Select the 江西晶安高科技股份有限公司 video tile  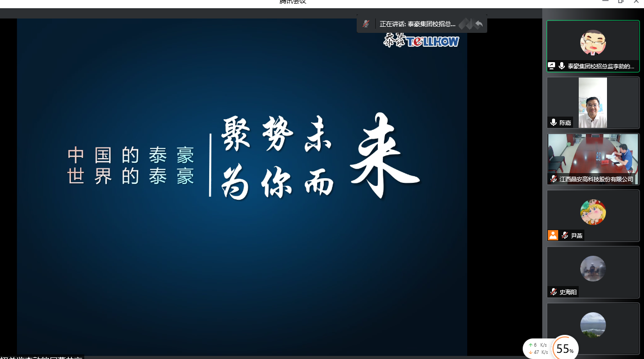coord(593,159)
